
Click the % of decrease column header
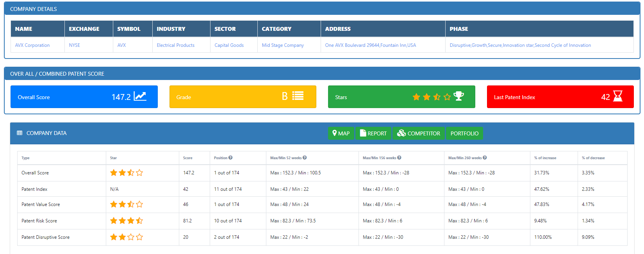pos(593,158)
